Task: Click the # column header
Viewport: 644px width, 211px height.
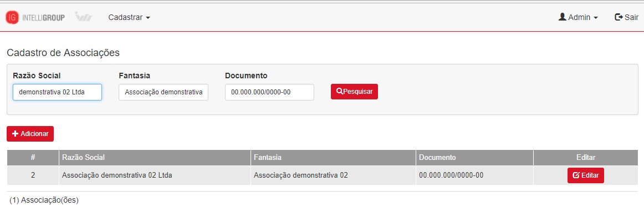Action: (33, 158)
